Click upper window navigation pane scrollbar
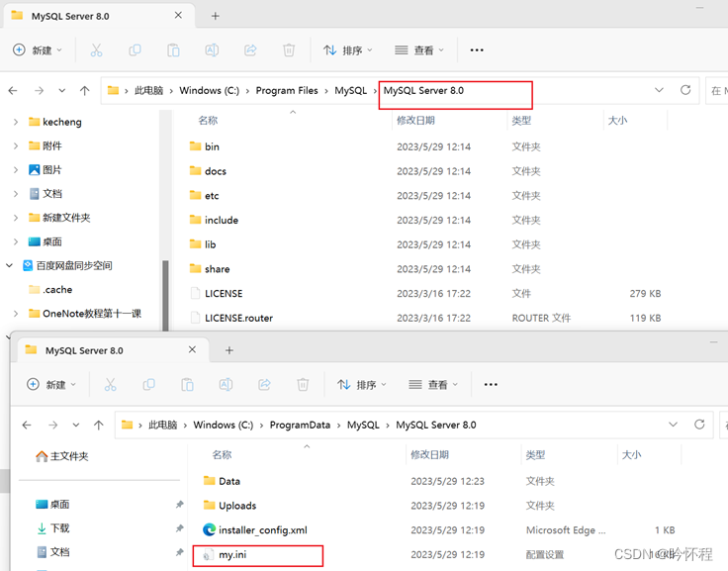728x571 pixels. click(165, 295)
